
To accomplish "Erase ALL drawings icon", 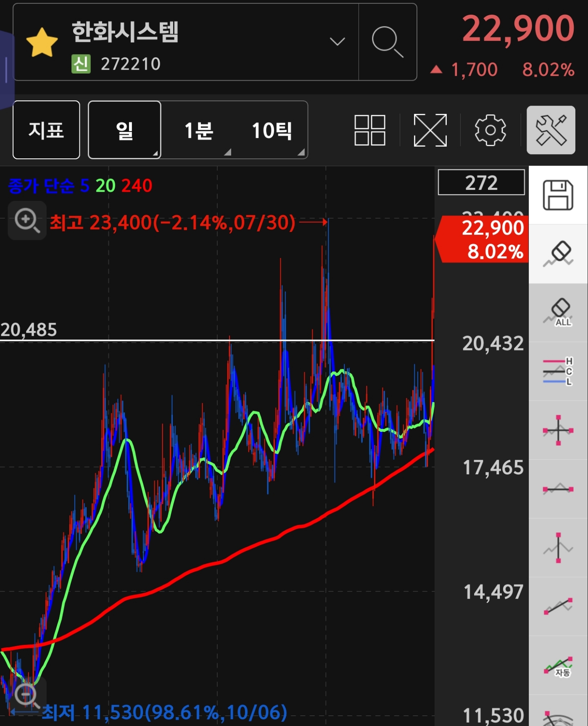I will 558,313.
